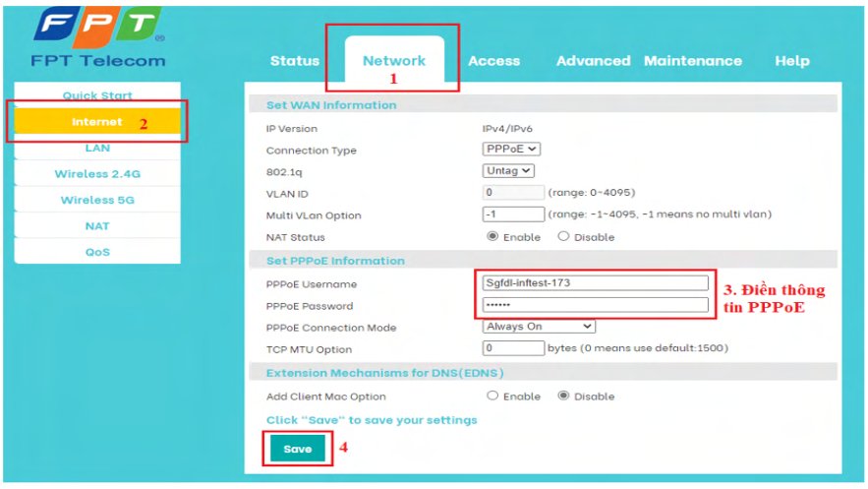
Task: Expand PPPoE Connection Mode dropdown
Action: click(x=539, y=327)
